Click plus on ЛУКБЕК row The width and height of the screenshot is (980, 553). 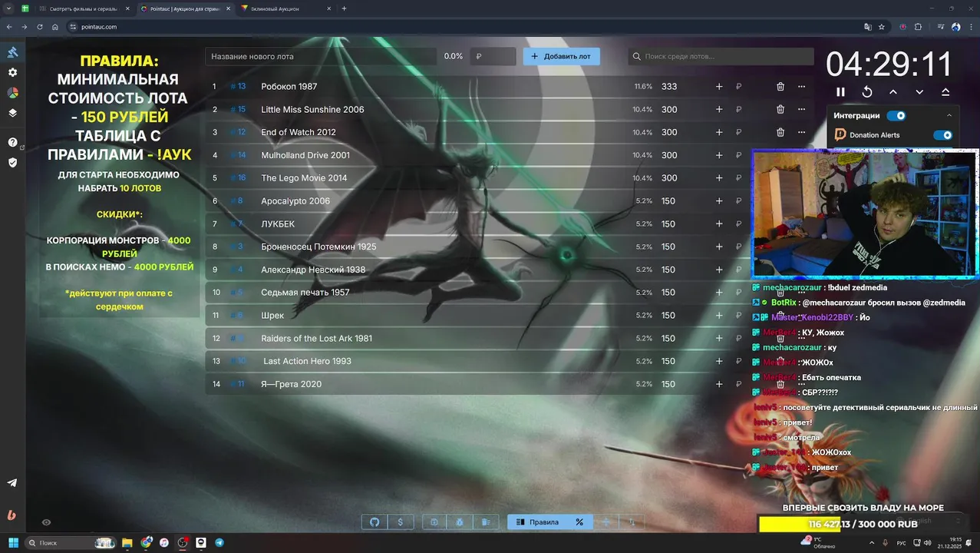click(x=719, y=224)
